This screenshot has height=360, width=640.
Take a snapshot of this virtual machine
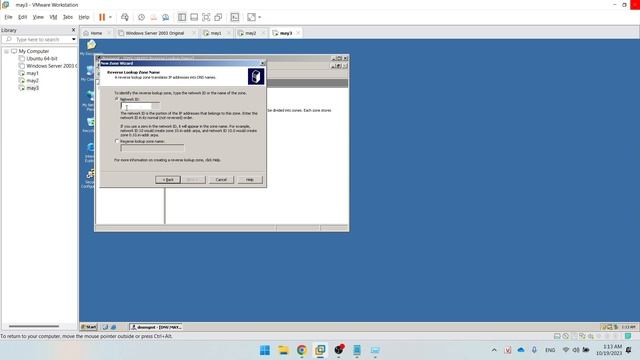[141, 17]
